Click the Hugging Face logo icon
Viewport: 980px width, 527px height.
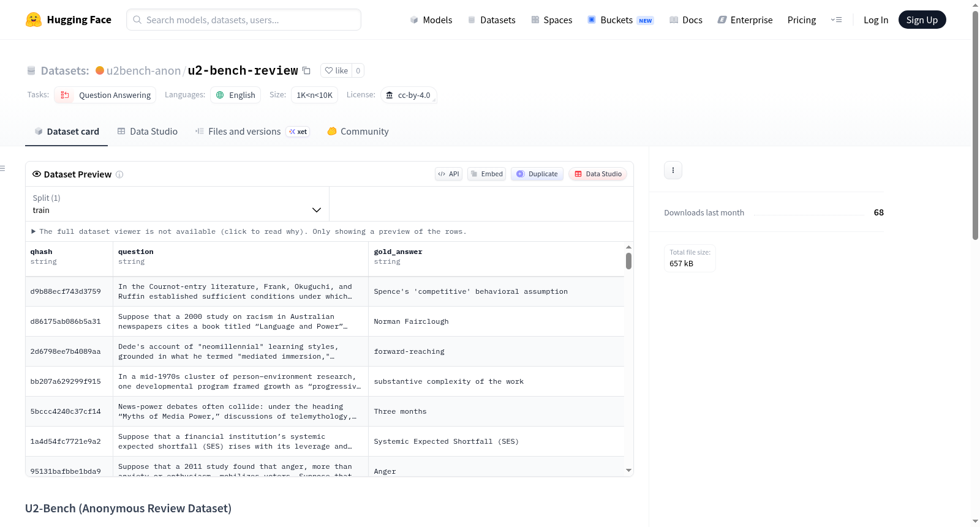(x=34, y=20)
